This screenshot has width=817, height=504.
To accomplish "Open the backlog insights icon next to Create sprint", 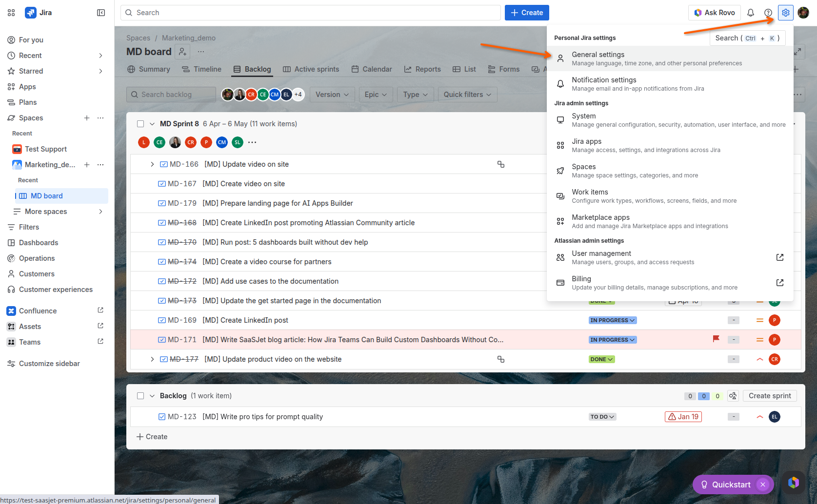I will click(733, 396).
